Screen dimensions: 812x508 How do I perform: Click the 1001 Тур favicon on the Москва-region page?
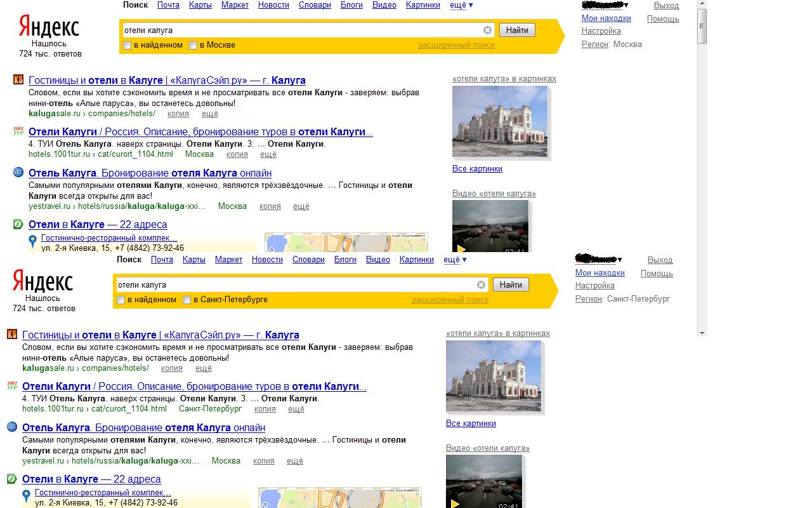[x=18, y=131]
